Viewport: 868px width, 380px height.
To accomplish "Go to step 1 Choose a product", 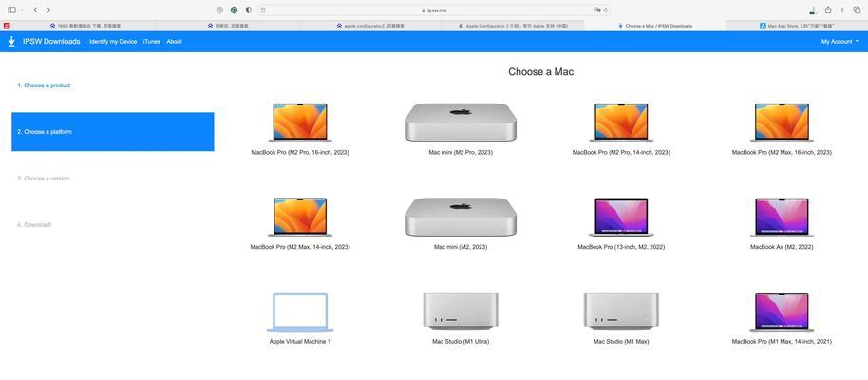I will (44, 85).
